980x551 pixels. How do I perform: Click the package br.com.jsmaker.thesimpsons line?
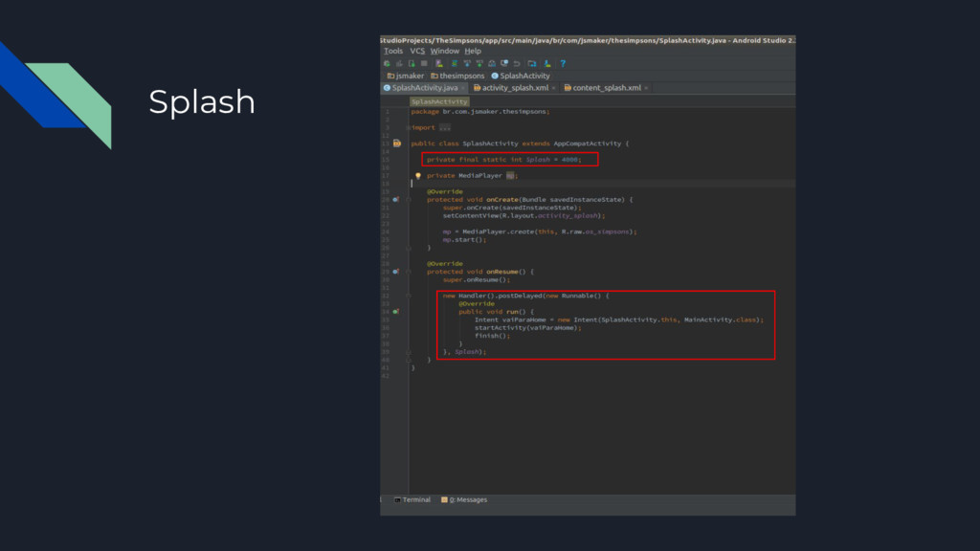coord(480,112)
